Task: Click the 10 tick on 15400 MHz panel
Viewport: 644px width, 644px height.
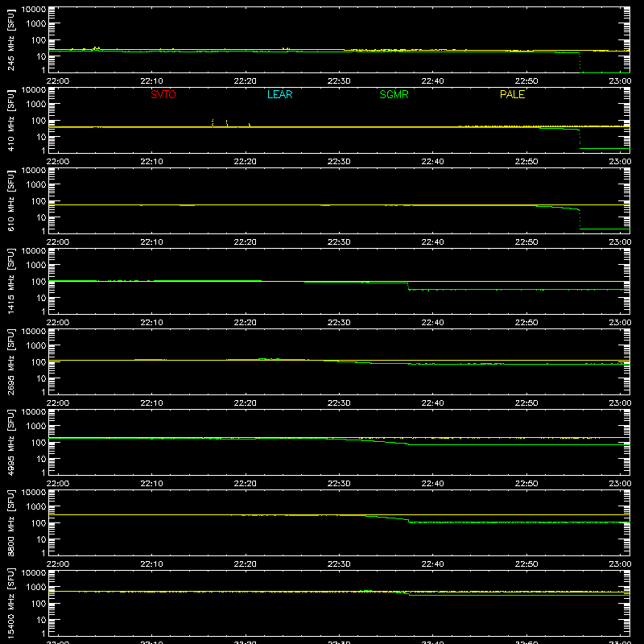Action: [x=41, y=620]
